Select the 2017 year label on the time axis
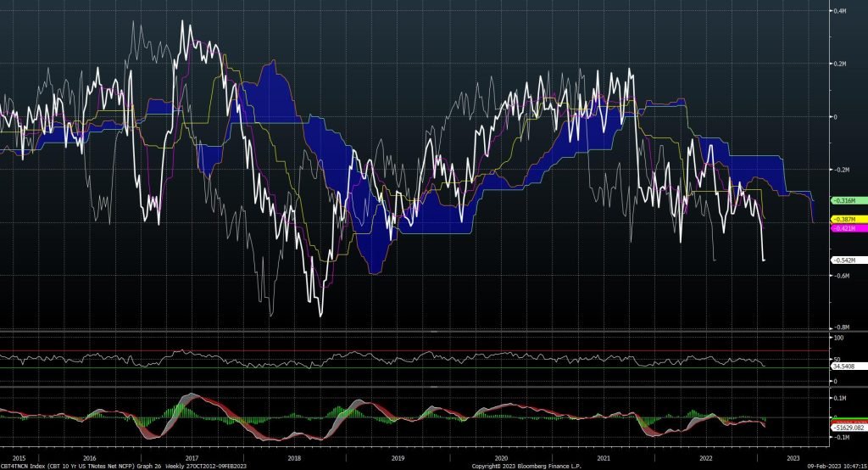The width and height of the screenshot is (868, 470). 192,458
